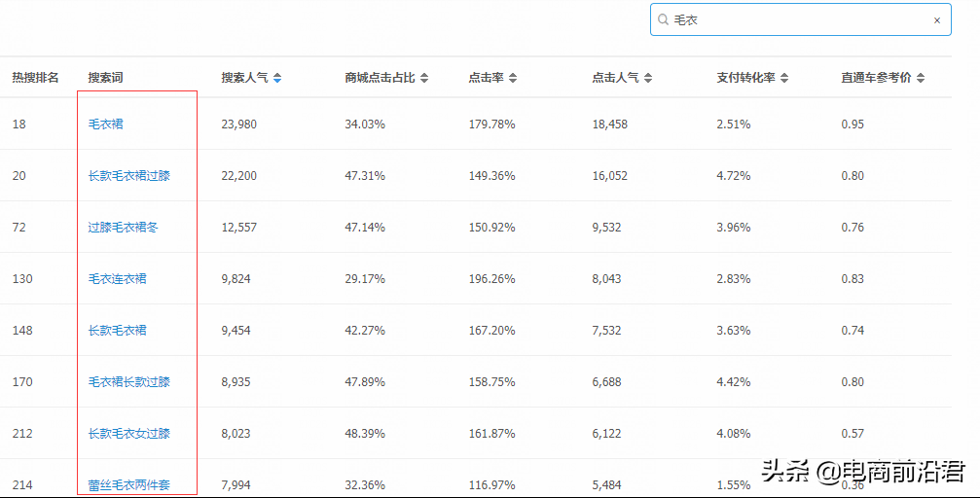Sort by 支付转化率 arrow icon
This screenshot has width=980, height=498.
click(x=784, y=78)
